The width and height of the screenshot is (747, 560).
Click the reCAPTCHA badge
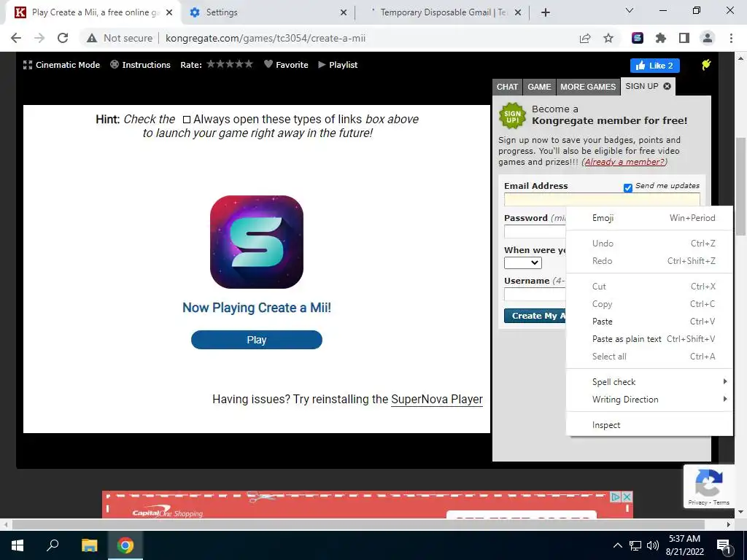(x=709, y=486)
